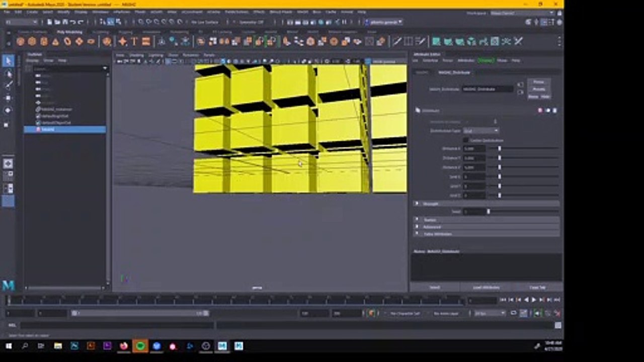Click the polygon torus shelf icon
This screenshot has width=644, height=362.
(67, 42)
